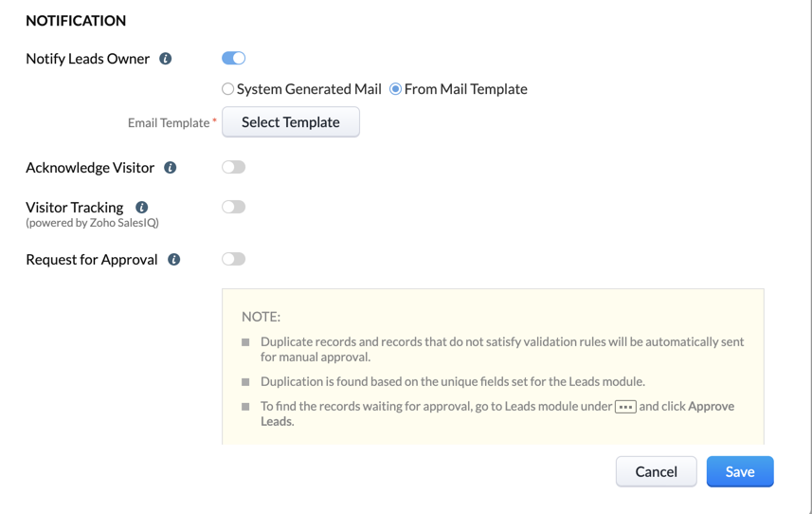Cancel the notification settings
812x514 pixels.
coord(656,471)
